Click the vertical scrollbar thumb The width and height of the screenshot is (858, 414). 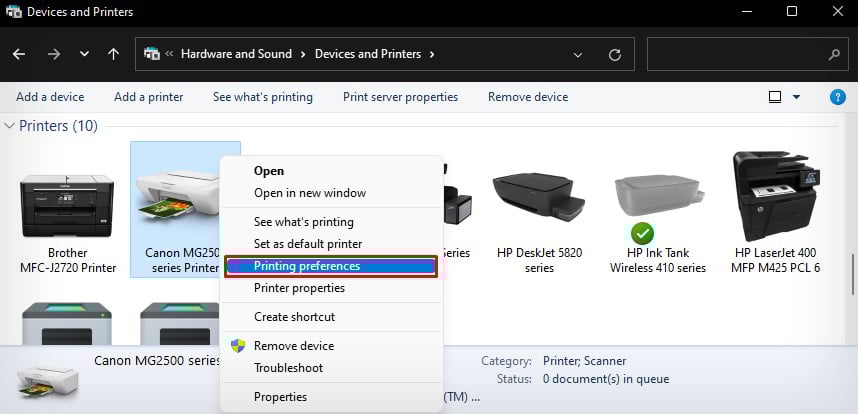click(x=854, y=275)
